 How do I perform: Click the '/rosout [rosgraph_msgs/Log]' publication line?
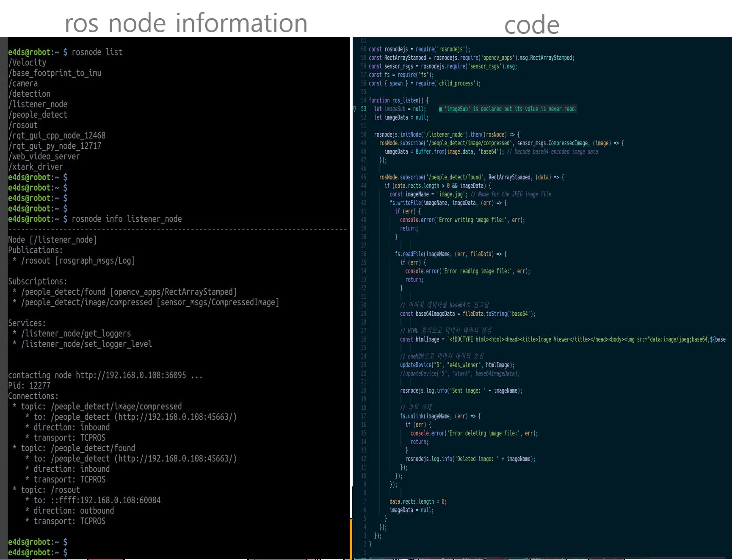click(78, 261)
